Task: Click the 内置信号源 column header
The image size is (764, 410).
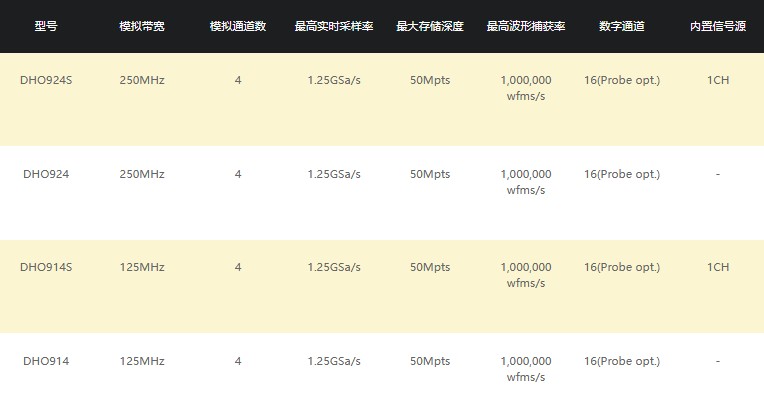Action: [x=718, y=26]
